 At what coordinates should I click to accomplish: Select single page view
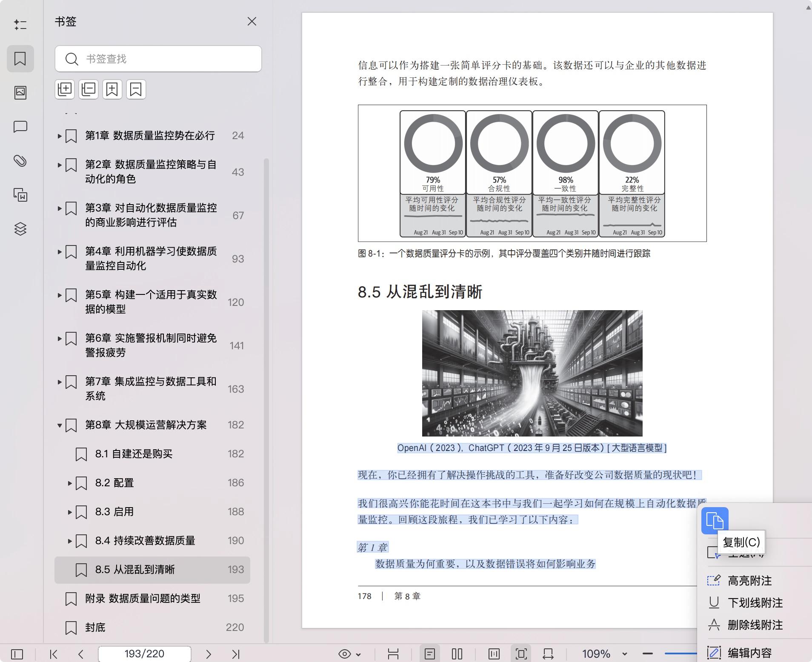429,654
